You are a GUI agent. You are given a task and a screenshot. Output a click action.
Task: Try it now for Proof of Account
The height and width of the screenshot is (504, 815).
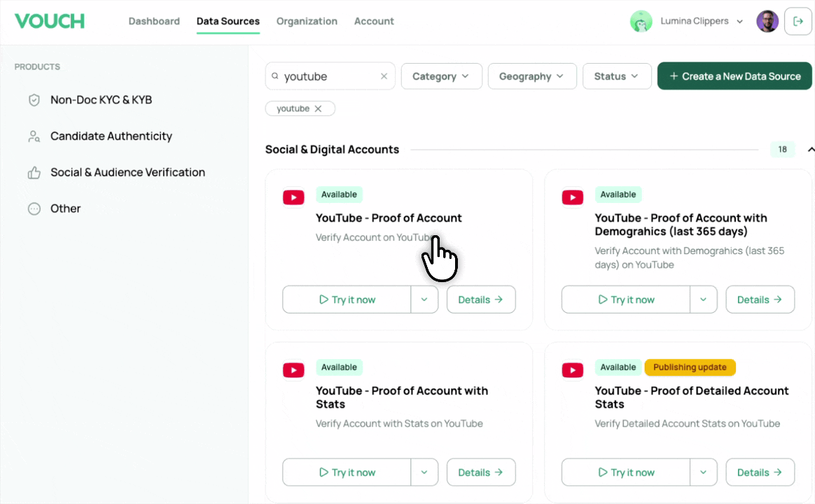pyautogui.click(x=347, y=300)
